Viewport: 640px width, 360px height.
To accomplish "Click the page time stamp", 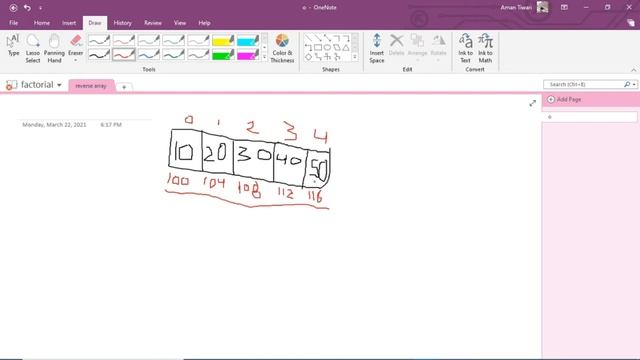I will point(111,124).
